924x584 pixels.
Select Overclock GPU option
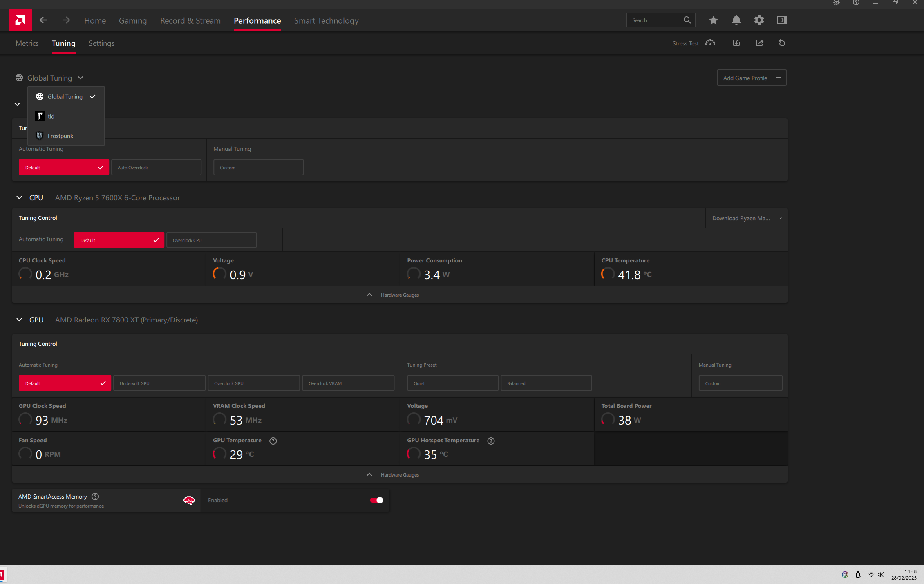(253, 383)
